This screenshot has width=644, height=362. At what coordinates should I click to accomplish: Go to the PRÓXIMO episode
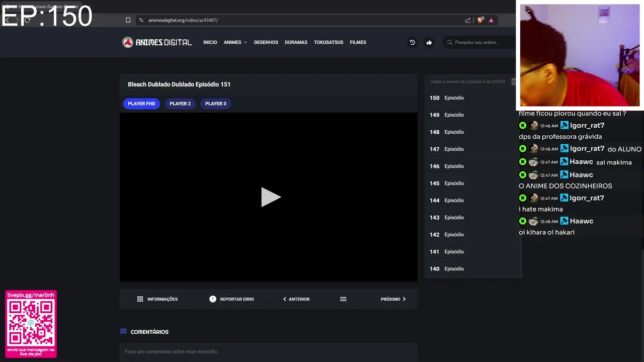click(393, 299)
